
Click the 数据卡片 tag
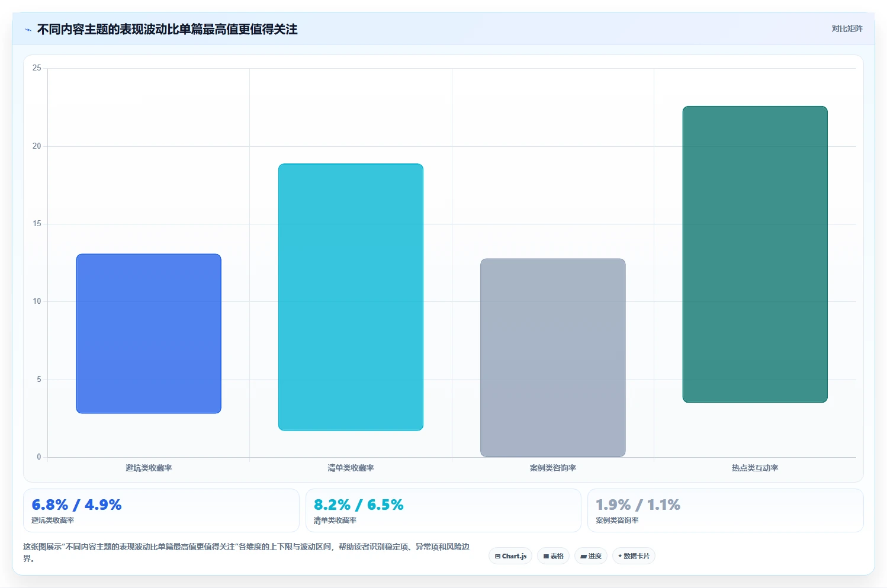(x=634, y=556)
